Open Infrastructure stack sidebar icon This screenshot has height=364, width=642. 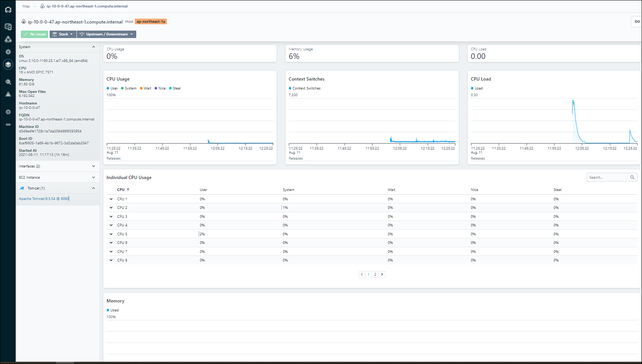(8, 65)
